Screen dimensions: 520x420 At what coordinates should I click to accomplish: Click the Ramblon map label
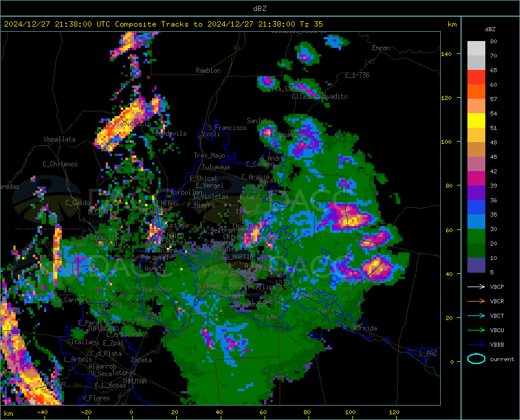[208, 70]
